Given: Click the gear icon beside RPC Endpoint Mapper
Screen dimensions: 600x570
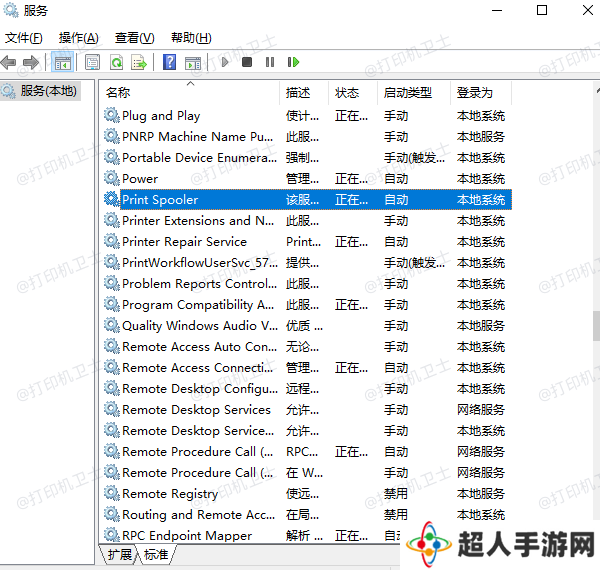Looking at the screenshot, I should [112, 535].
